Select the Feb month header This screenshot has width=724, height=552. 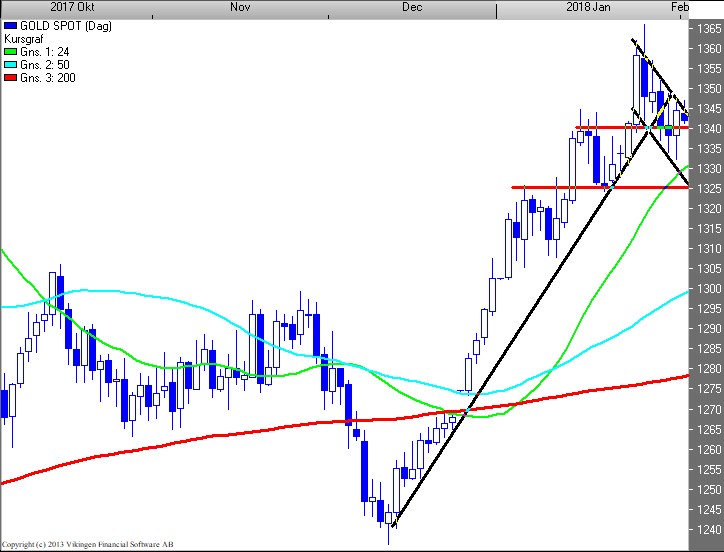[x=679, y=7]
